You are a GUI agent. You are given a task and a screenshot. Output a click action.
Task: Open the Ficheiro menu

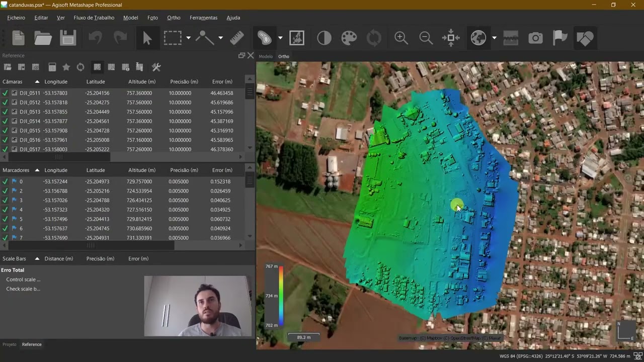click(x=16, y=18)
